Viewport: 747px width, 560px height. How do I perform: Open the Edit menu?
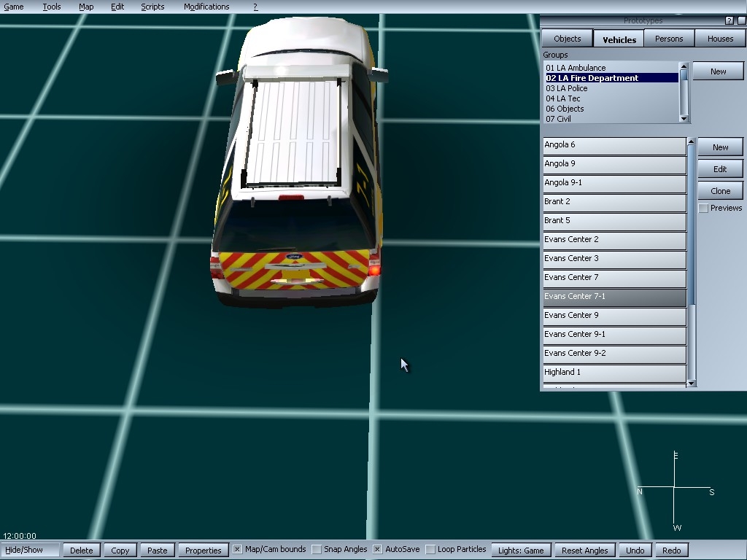click(117, 7)
